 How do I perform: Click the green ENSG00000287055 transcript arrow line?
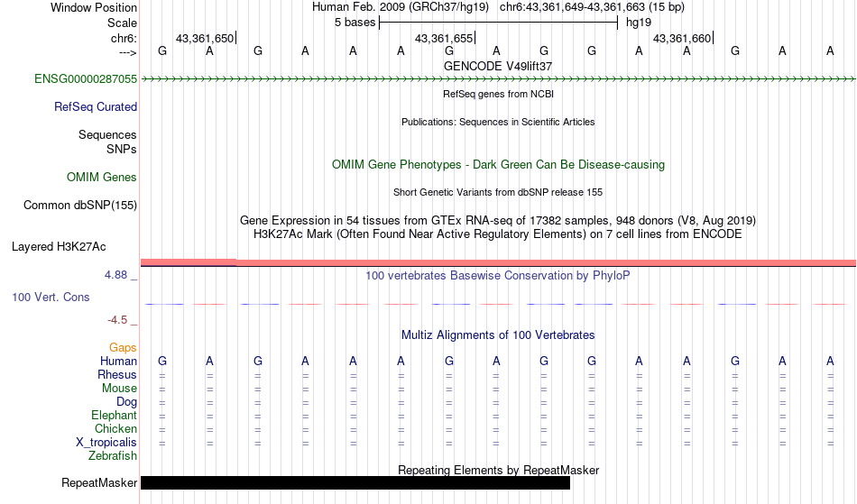coord(498,79)
